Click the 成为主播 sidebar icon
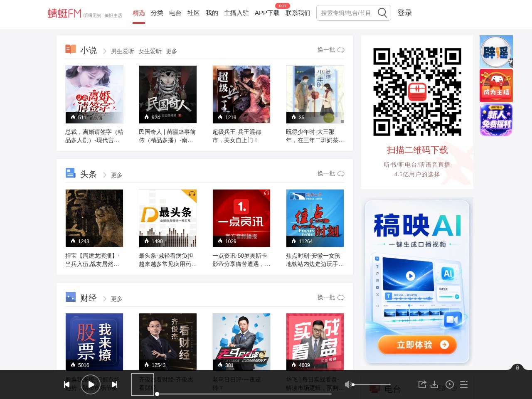The height and width of the screenshot is (399, 532). tap(496, 86)
